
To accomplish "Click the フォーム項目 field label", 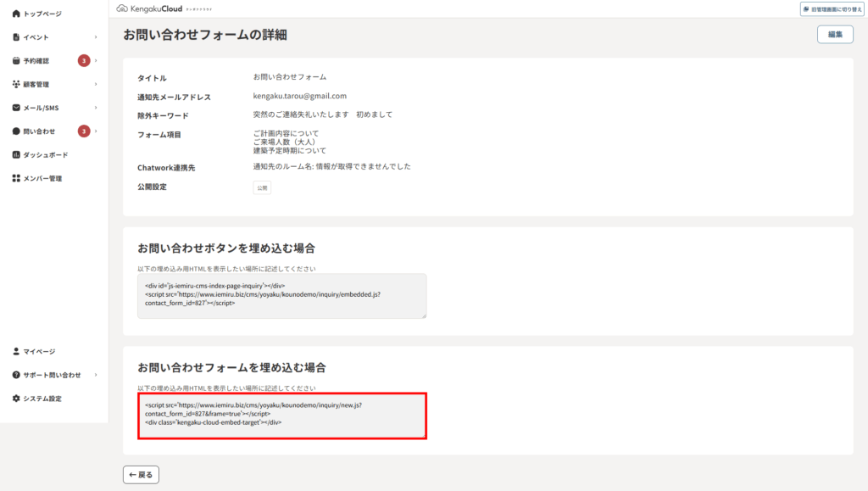I will (x=159, y=135).
